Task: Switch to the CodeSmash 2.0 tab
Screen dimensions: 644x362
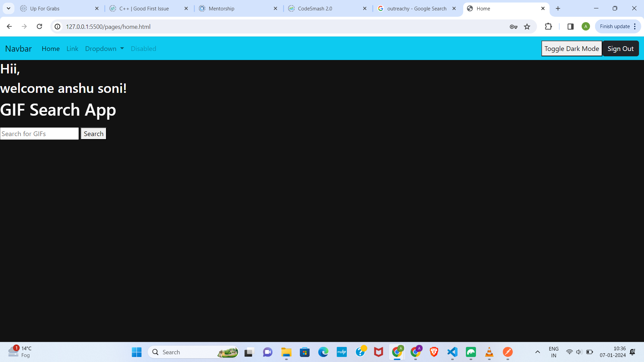Action: point(315,8)
